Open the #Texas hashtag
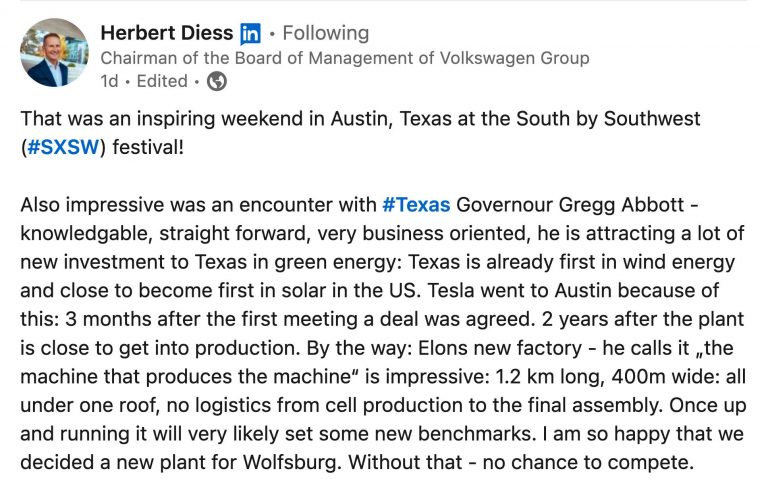Viewport: 768px width, 479px height. (416, 204)
